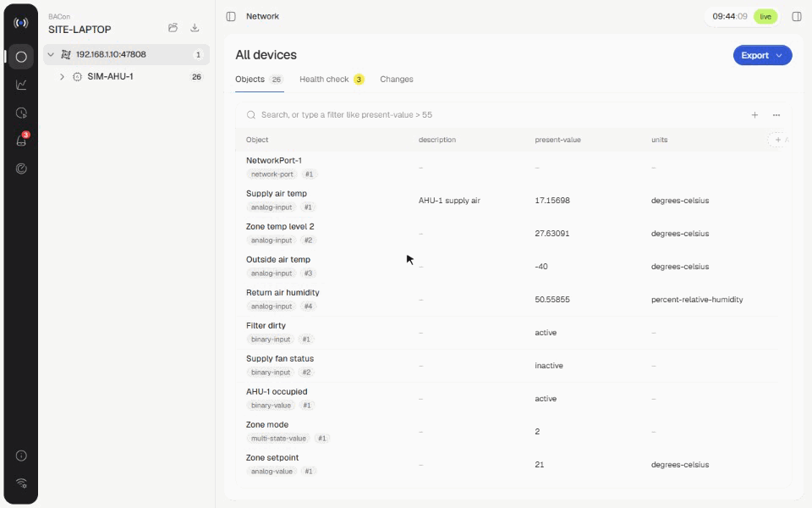This screenshot has width=812, height=508.
Task: Click the plus icon in the search bar
Action: tap(754, 115)
